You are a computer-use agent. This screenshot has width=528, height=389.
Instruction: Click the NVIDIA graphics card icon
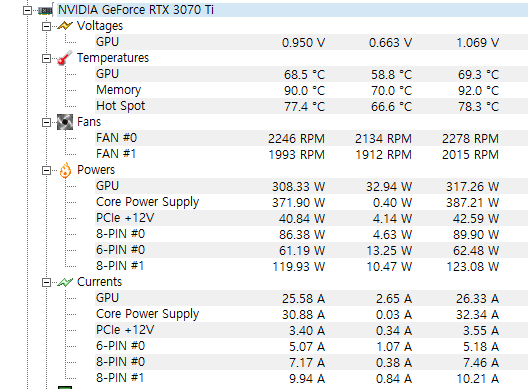click(45, 10)
